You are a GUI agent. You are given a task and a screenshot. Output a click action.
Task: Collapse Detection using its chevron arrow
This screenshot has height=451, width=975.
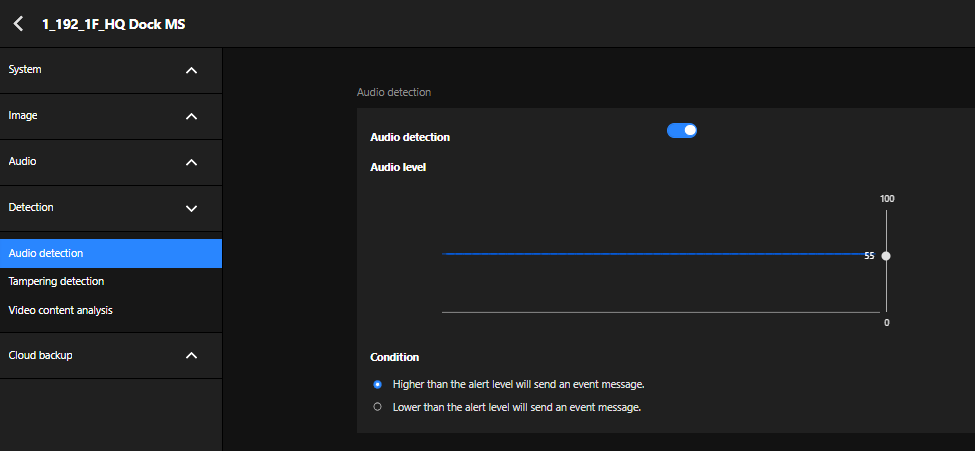point(192,209)
